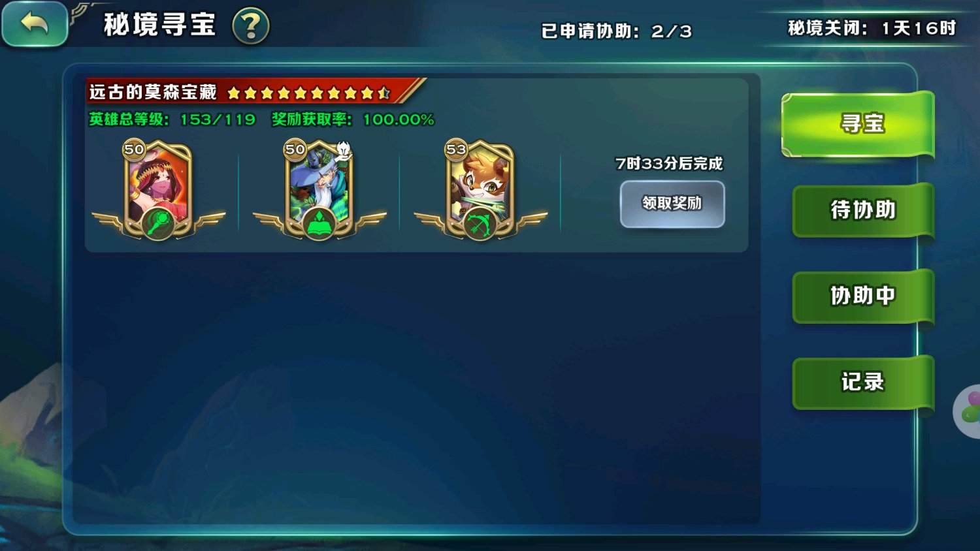Click the 已申请协助 2/3 counter
Image resolution: width=980 pixels, height=551 pixels.
616,31
